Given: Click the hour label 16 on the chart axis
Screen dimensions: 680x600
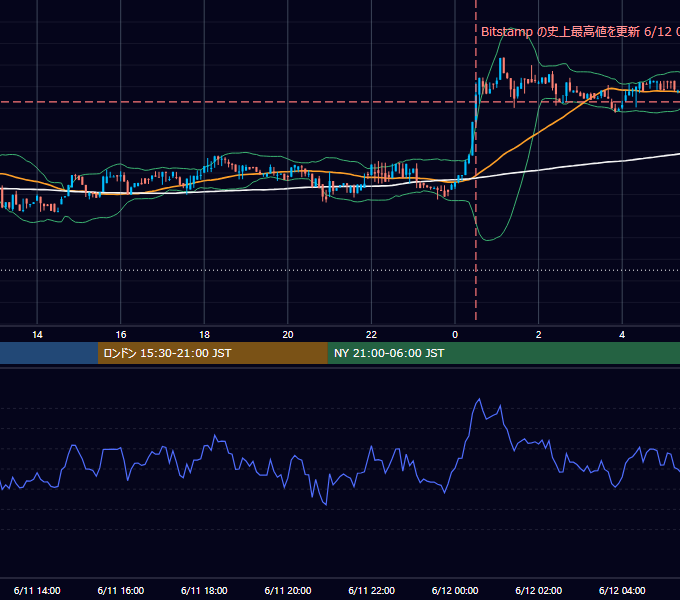Looking at the screenshot, I should coord(121,335).
